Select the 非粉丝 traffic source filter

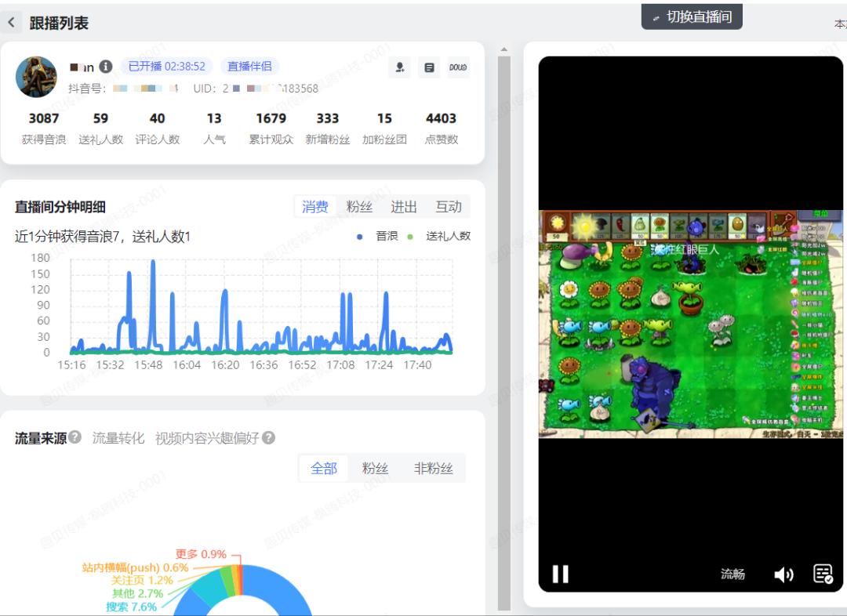(x=433, y=469)
